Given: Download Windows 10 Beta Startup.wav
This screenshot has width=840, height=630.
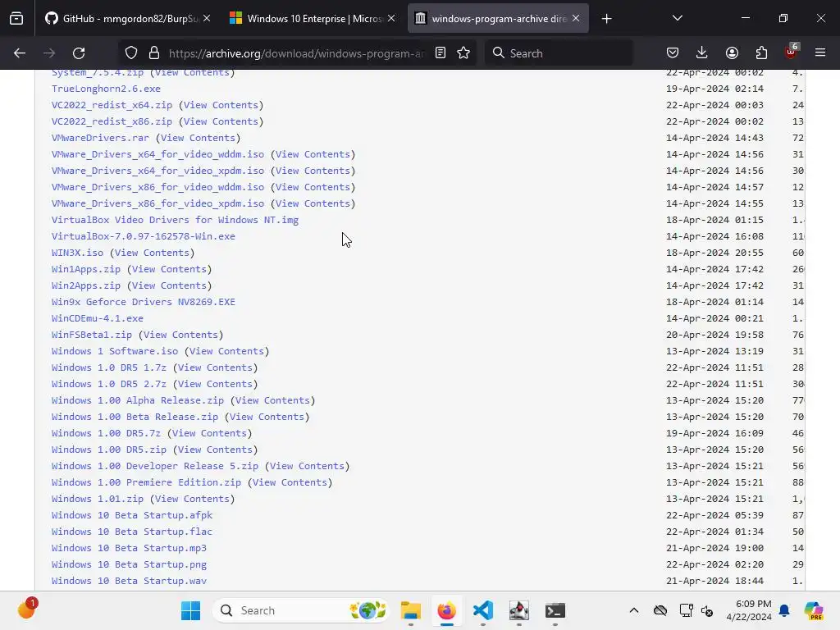Looking at the screenshot, I should click(129, 581).
